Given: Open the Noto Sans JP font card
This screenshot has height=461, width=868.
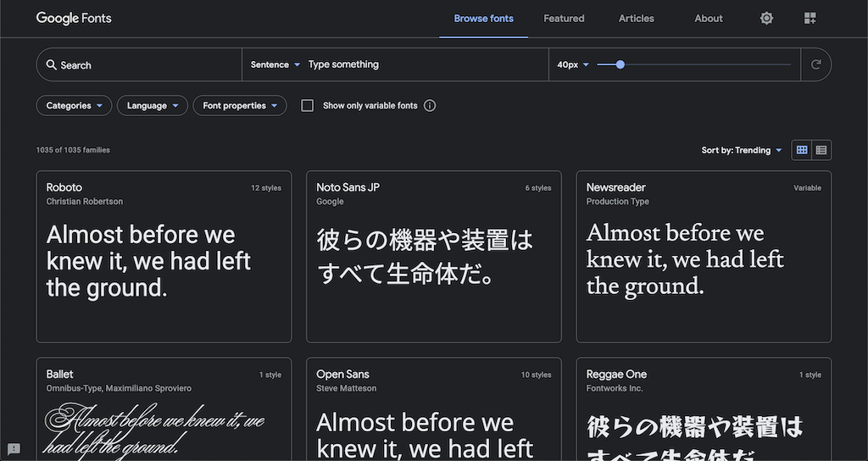Looking at the screenshot, I should [434, 257].
